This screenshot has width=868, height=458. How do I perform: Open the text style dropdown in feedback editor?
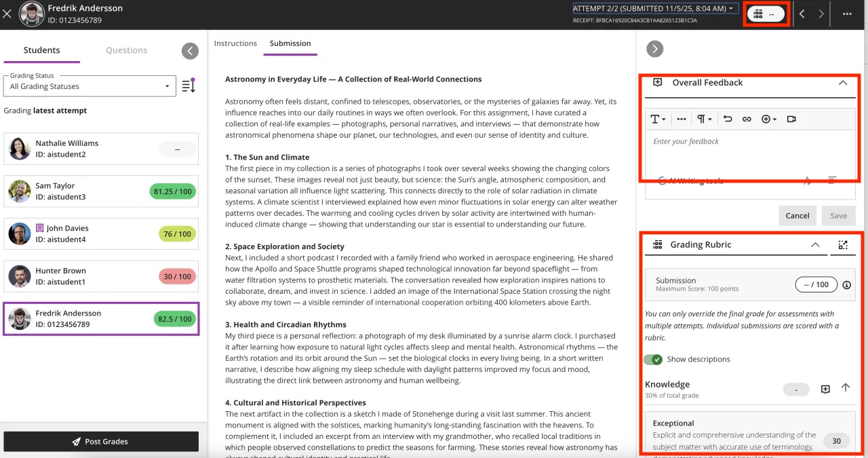point(656,119)
